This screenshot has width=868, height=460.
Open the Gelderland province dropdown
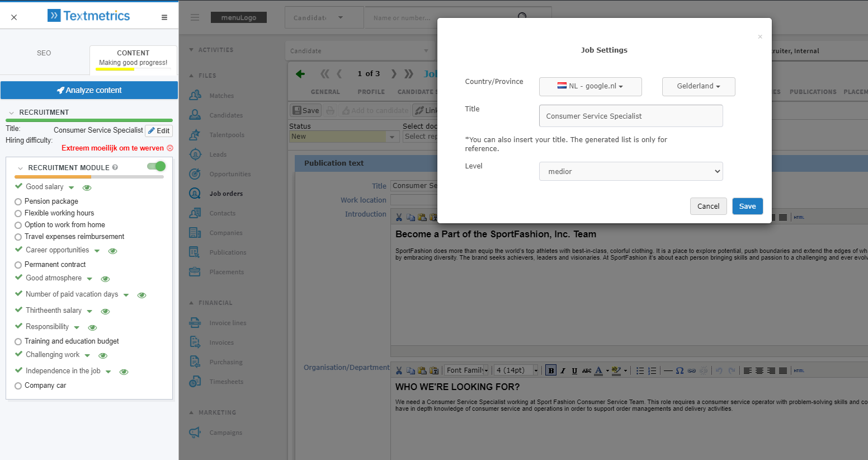pos(699,86)
